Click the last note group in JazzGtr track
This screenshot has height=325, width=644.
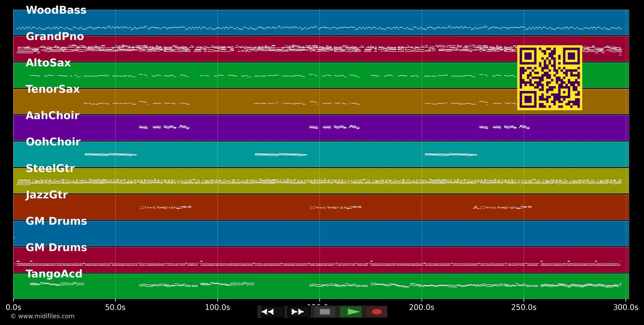pos(502,207)
